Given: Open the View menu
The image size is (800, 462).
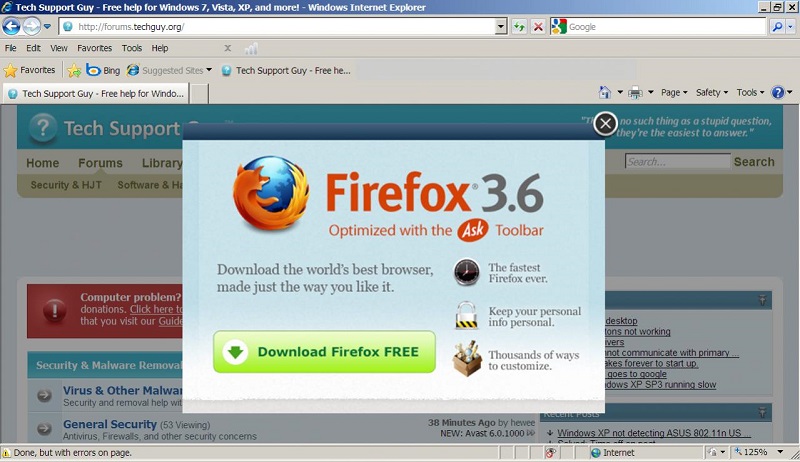Looking at the screenshot, I should pos(59,48).
